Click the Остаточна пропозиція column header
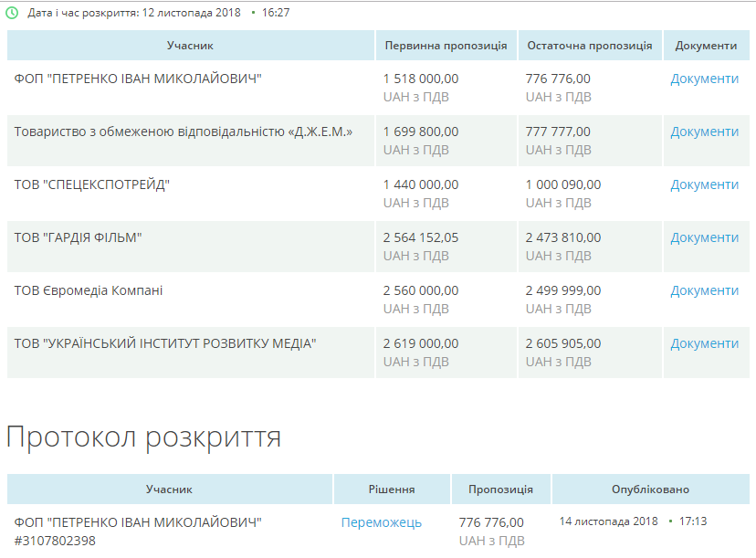 pyautogui.click(x=589, y=46)
